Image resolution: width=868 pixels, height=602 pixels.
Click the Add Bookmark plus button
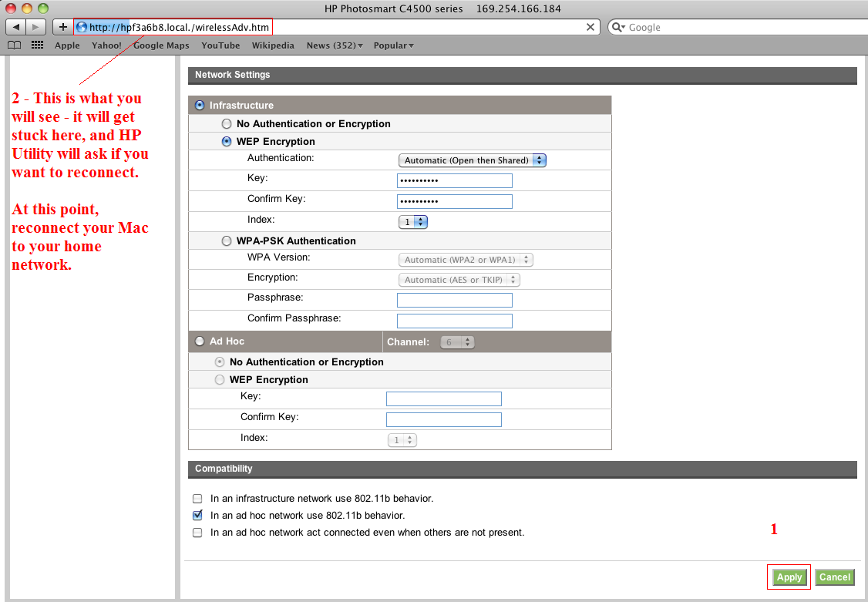(x=62, y=27)
